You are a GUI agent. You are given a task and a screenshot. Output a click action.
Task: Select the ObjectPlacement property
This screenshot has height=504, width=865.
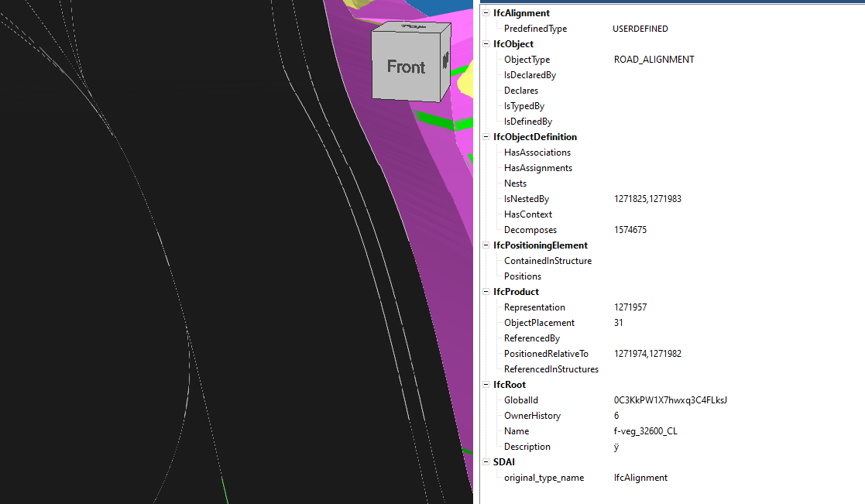[539, 323]
